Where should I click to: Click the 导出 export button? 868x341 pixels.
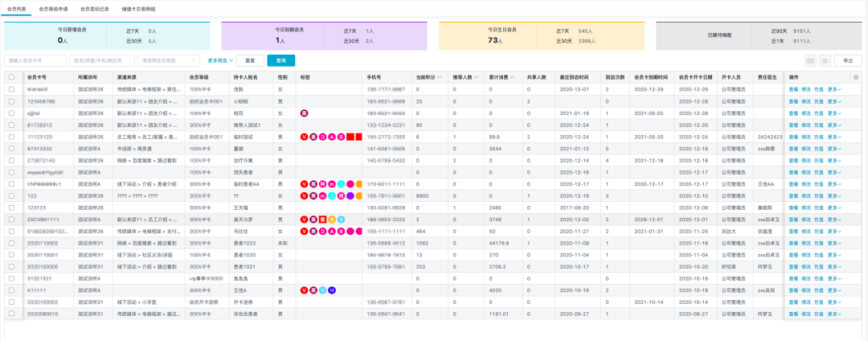(x=848, y=61)
